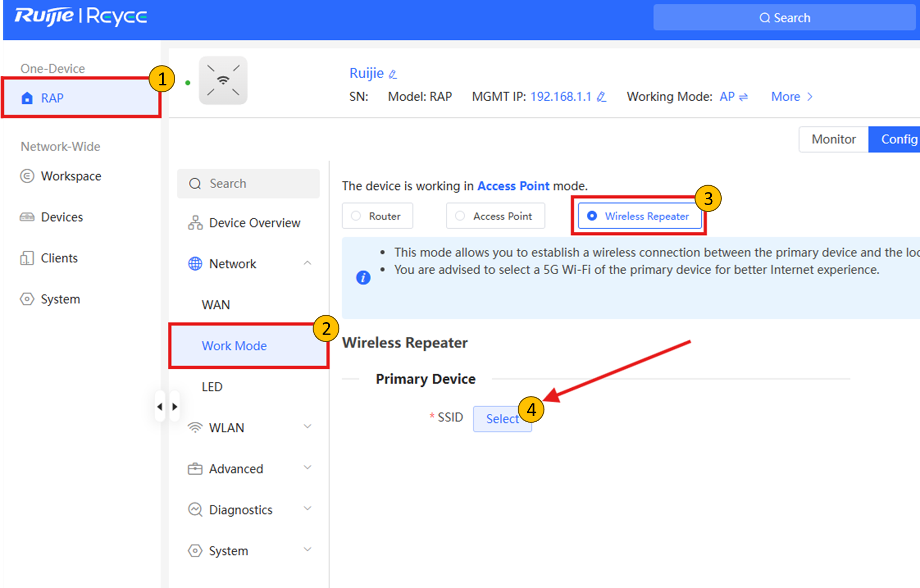Expand the WLAN section chevron
Screen dimensions: 920x588
(x=307, y=427)
